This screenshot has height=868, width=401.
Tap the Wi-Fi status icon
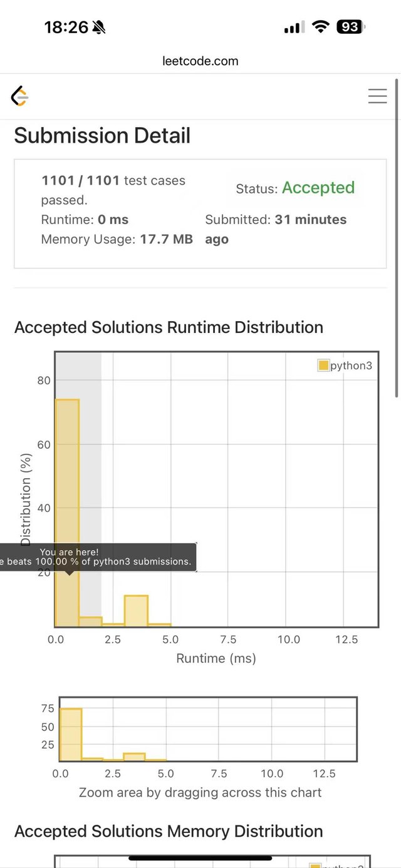tap(321, 27)
